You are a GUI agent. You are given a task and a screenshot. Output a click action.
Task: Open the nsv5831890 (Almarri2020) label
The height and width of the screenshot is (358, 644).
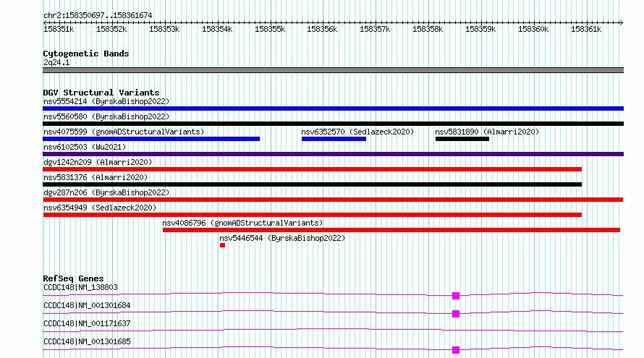[x=487, y=132]
